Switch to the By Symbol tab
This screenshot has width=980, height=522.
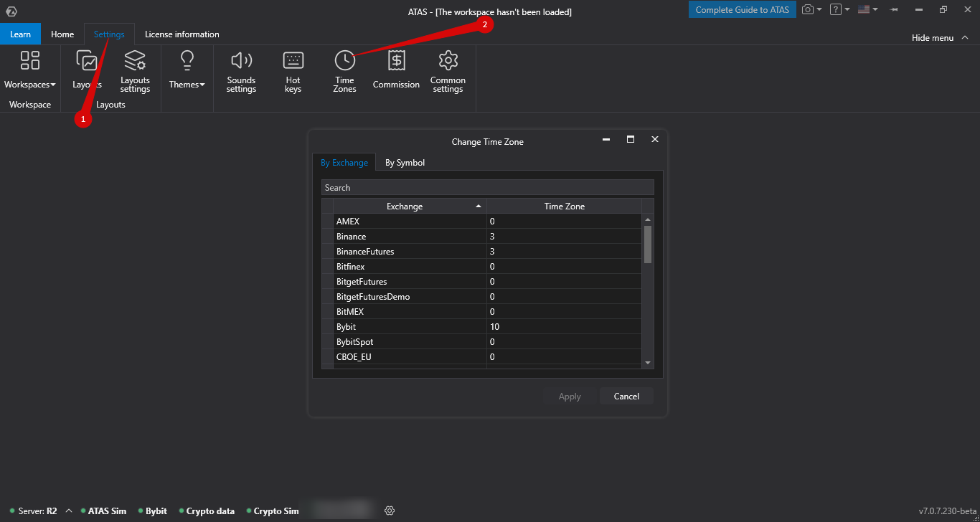point(405,162)
